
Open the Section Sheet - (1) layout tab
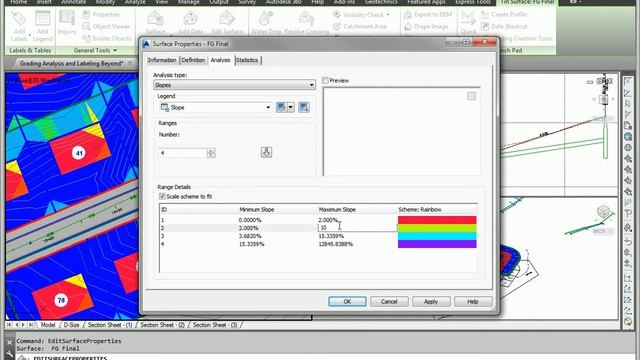tap(110, 325)
